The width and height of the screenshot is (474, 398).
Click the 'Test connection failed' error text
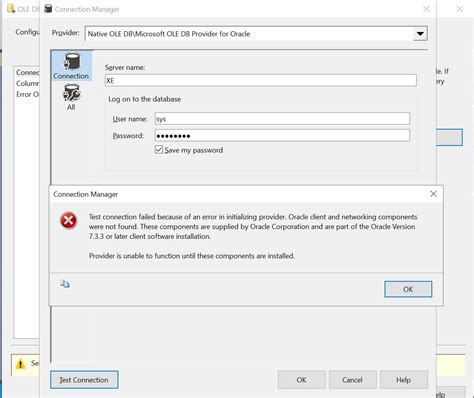point(253,226)
